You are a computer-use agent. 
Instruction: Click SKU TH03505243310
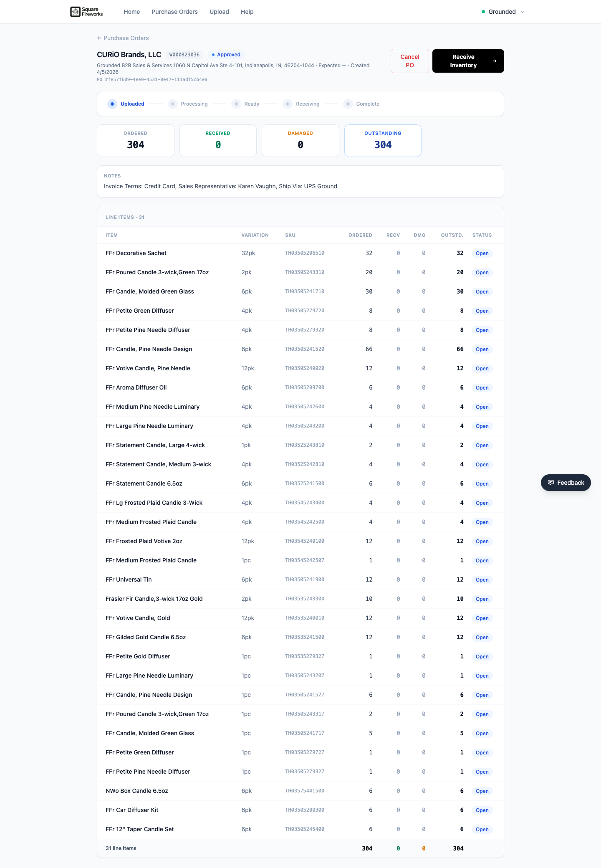(305, 273)
